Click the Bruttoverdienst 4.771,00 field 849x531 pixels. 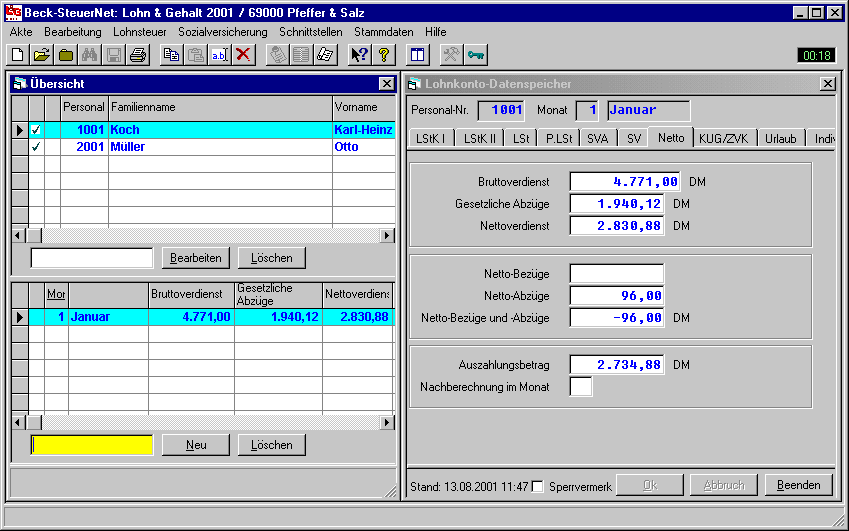(625, 182)
